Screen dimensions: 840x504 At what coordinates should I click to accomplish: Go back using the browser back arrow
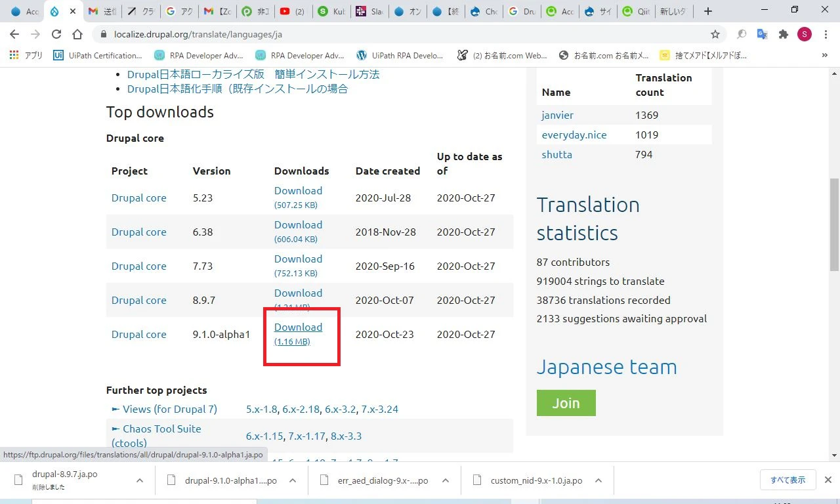[14, 34]
